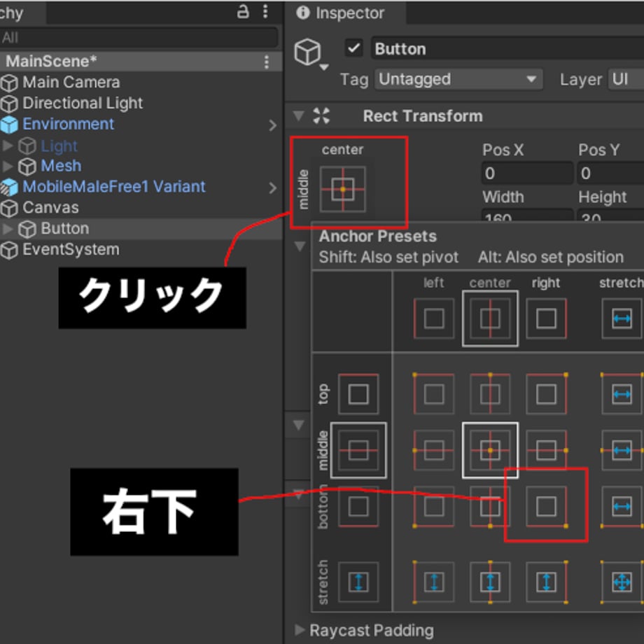
Task: Open the Layer dropdown showing UI
Action: pyautogui.click(x=626, y=79)
